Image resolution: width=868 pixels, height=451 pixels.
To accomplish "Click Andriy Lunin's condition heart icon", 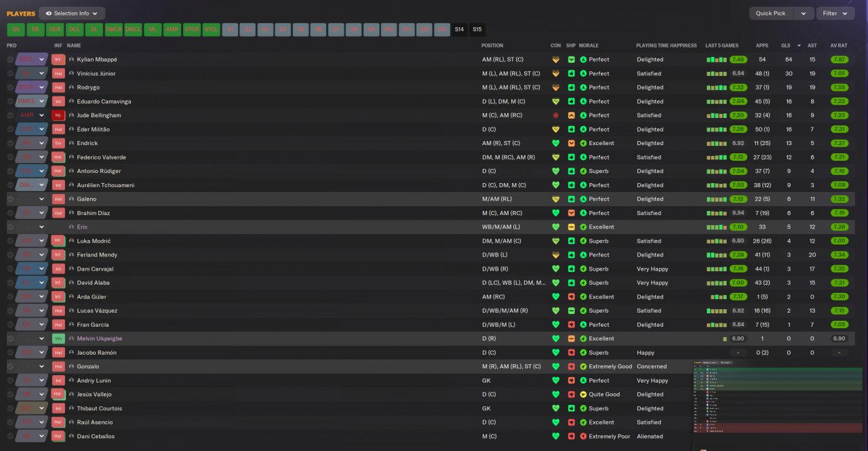I will [x=556, y=380].
